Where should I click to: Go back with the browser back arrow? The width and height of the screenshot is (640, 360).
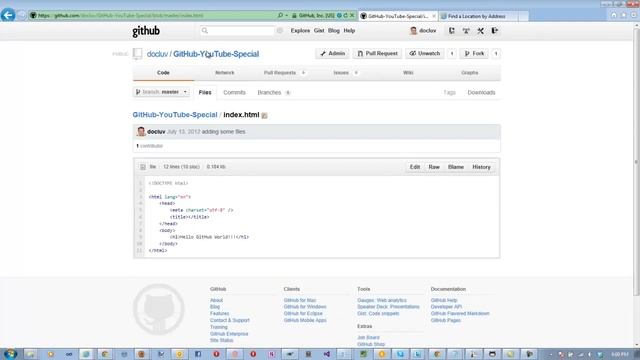point(8,15)
